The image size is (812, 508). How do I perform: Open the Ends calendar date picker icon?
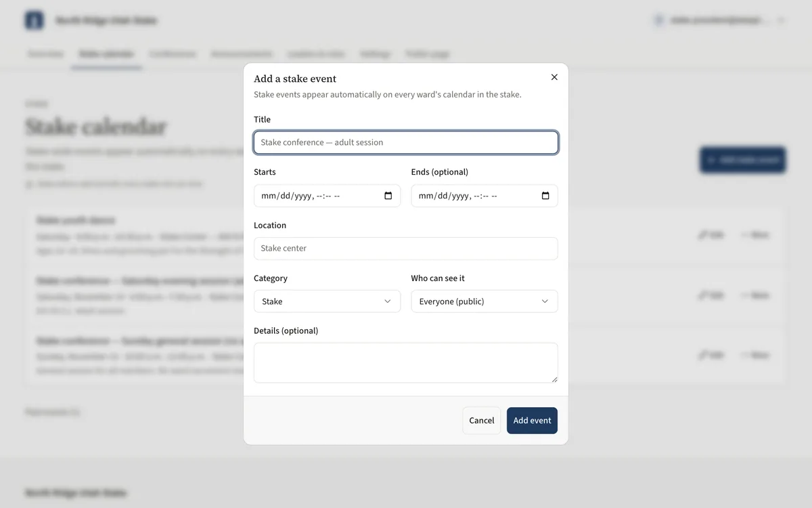[545, 196]
